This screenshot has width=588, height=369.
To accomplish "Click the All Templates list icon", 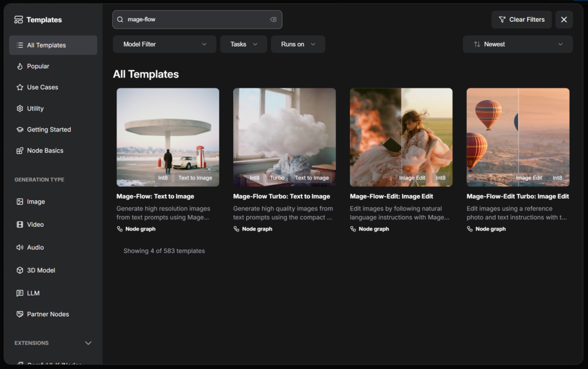I will point(20,45).
